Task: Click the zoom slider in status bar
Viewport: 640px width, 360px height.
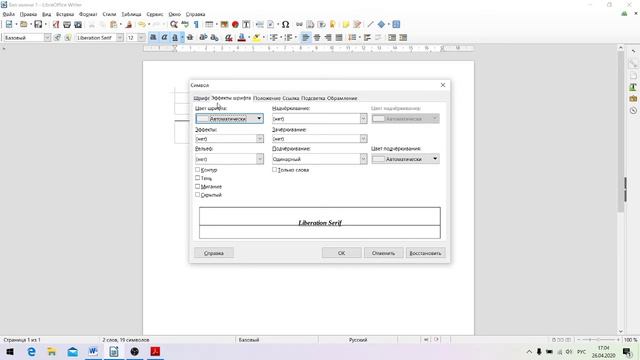Action: click(598, 340)
